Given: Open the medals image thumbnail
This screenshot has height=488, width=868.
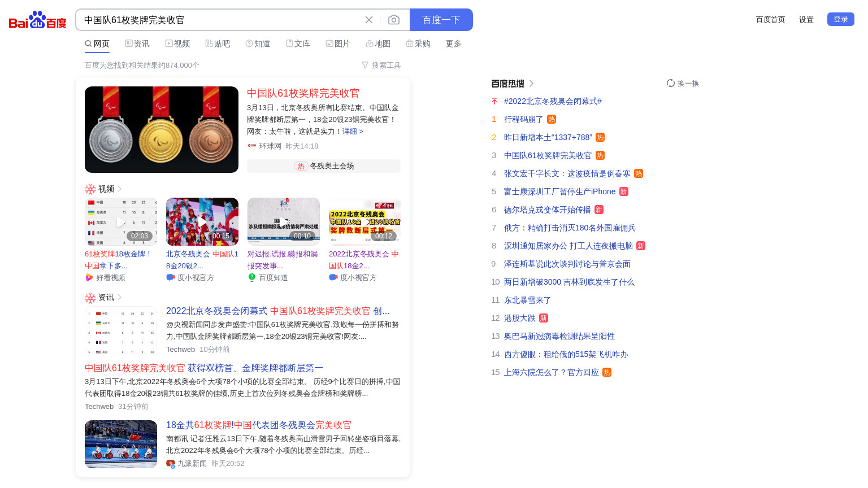Looking at the screenshot, I should coord(162,129).
